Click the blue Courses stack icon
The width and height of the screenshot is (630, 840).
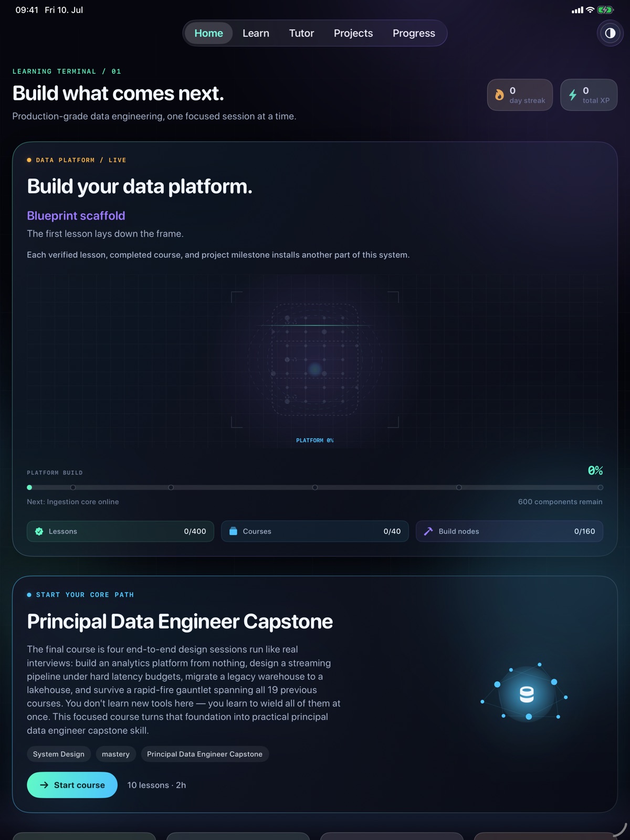[233, 531]
